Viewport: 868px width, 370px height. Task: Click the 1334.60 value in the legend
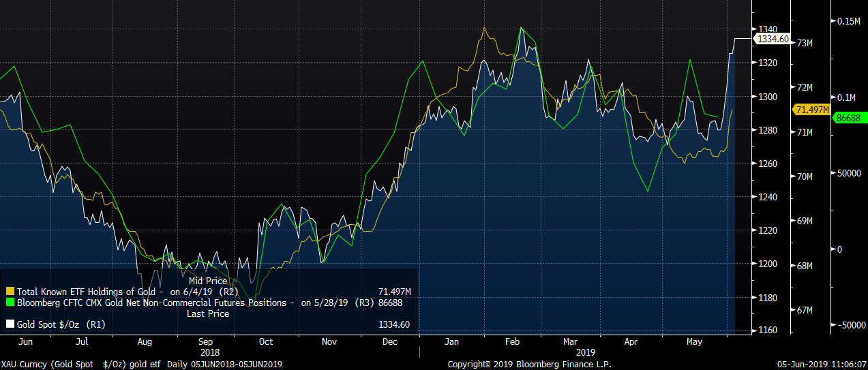[394, 324]
